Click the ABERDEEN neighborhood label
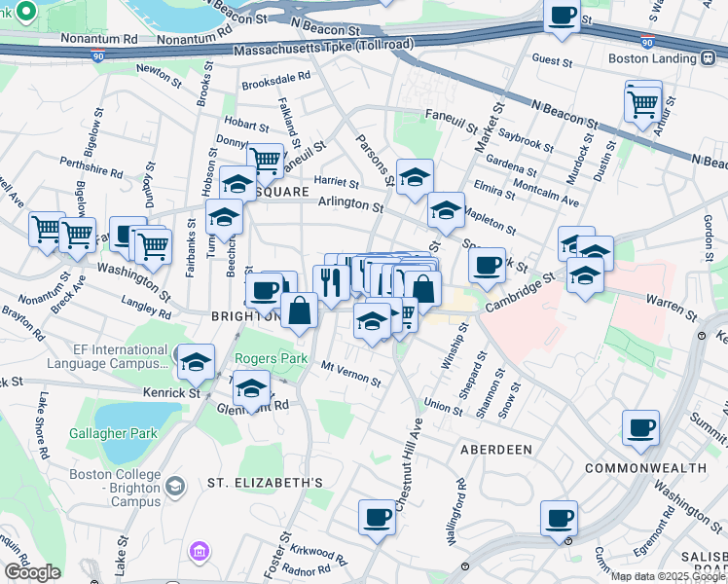The image size is (728, 584). tap(496, 450)
